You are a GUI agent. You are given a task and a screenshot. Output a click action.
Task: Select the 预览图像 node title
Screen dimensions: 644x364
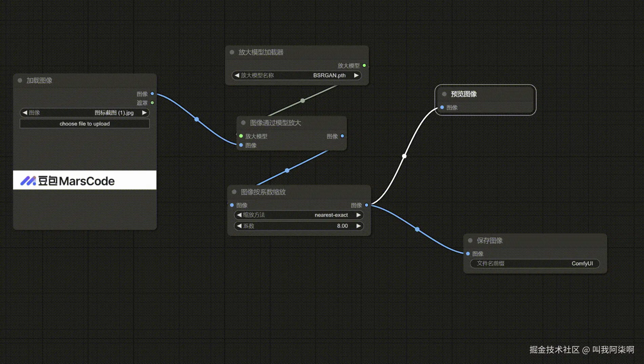[464, 94]
